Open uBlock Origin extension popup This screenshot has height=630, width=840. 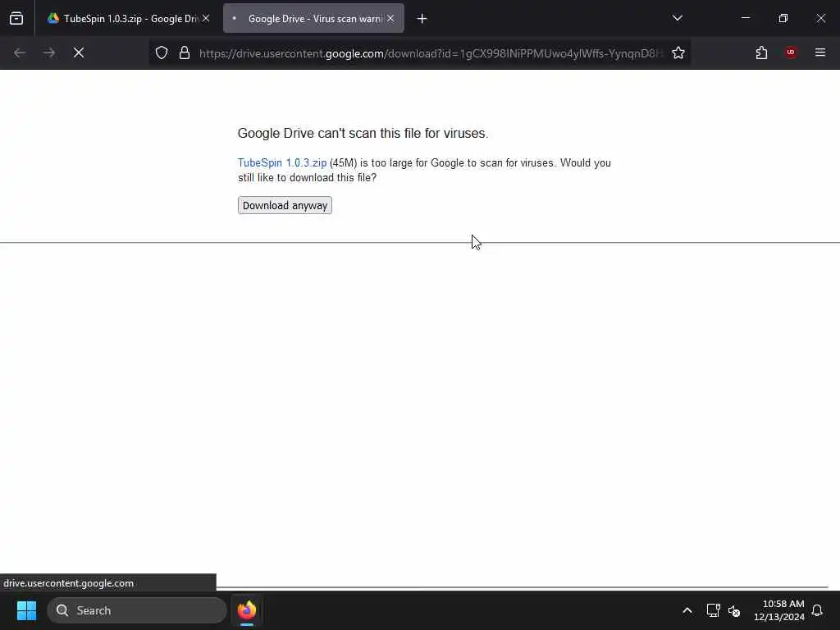pos(791,52)
